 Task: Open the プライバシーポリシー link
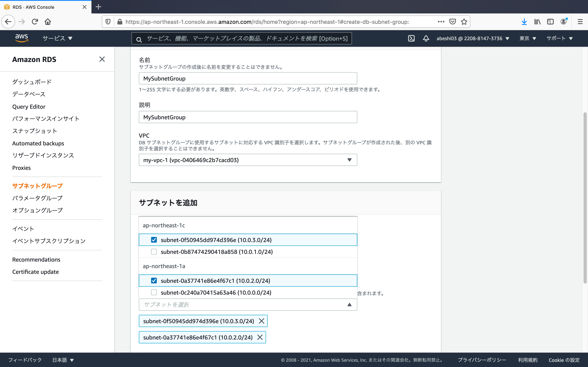tap(482, 360)
